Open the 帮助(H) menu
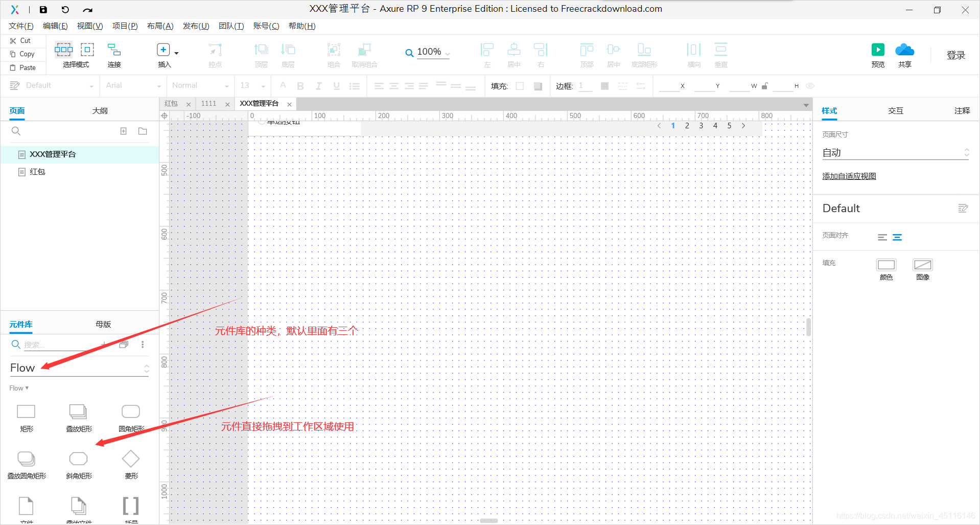The width and height of the screenshot is (980, 525). [x=302, y=26]
